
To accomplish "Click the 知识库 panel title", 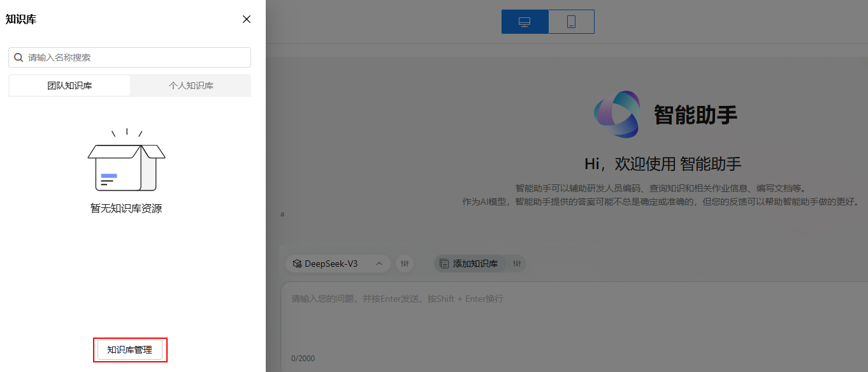I will pyautogui.click(x=21, y=19).
